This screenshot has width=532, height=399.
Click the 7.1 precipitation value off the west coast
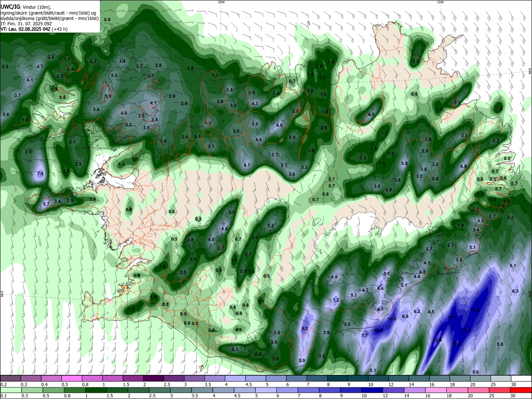pos(40,173)
